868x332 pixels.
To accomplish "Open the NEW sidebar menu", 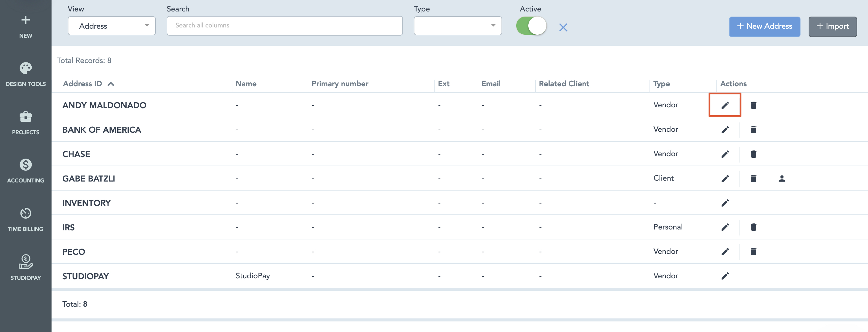I will (x=26, y=27).
